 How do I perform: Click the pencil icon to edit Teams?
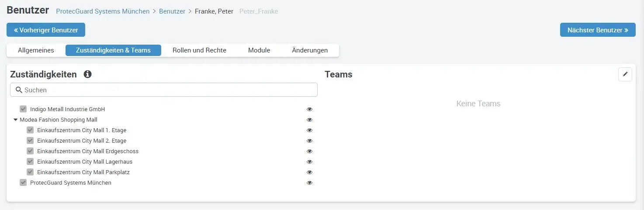click(x=625, y=74)
